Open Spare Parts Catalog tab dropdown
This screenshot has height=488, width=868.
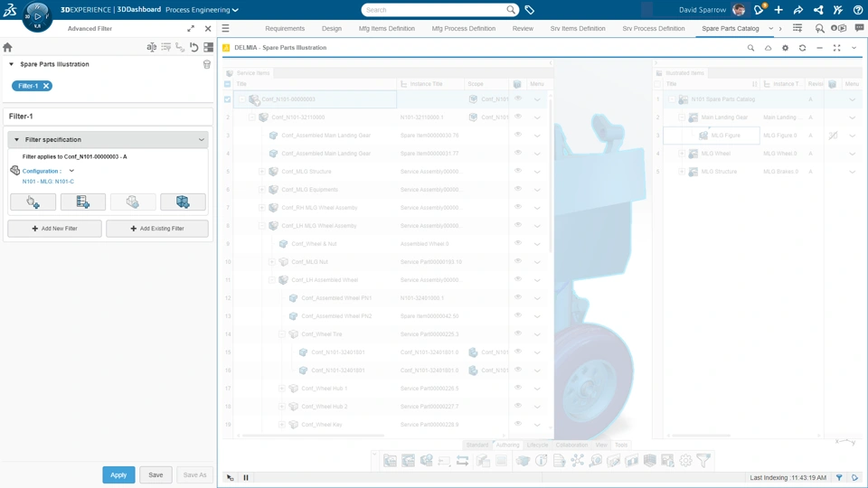pos(770,28)
